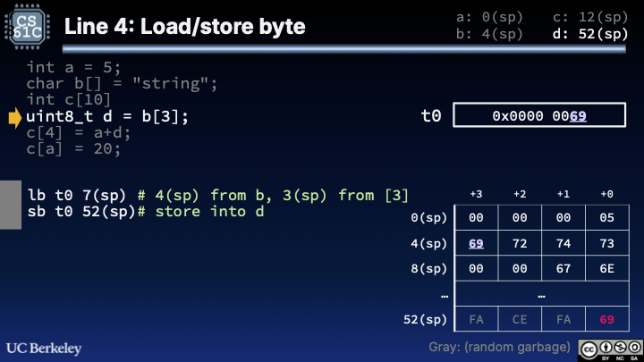Click the lb t0 7(sp) instruction
Screen dimensions: 644x362
79,195
